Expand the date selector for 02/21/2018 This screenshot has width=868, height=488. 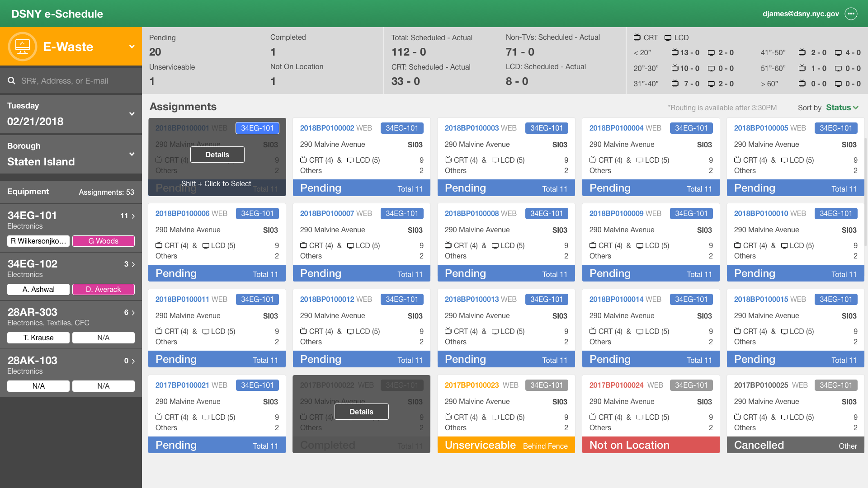click(132, 114)
